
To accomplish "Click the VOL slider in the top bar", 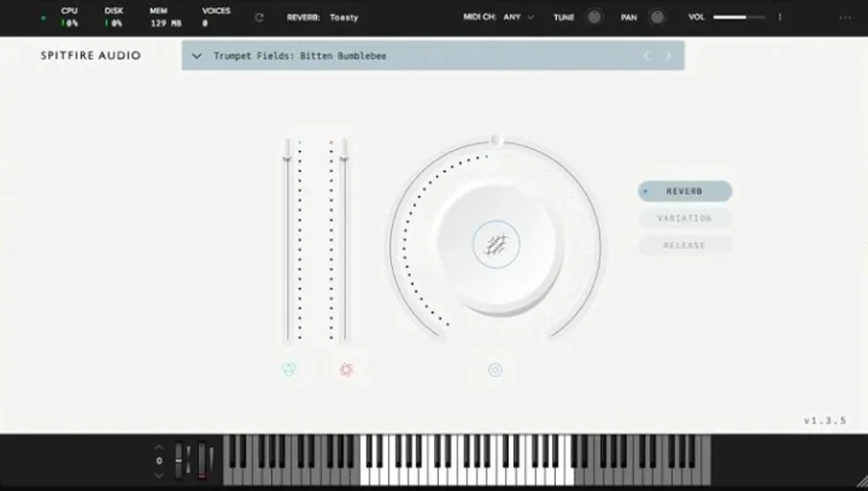I will click(738, 18).
